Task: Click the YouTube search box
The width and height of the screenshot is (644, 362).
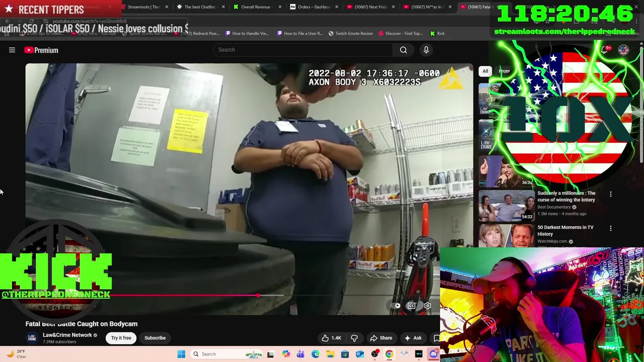Action: pyautogui.click(x=303, y=50)
